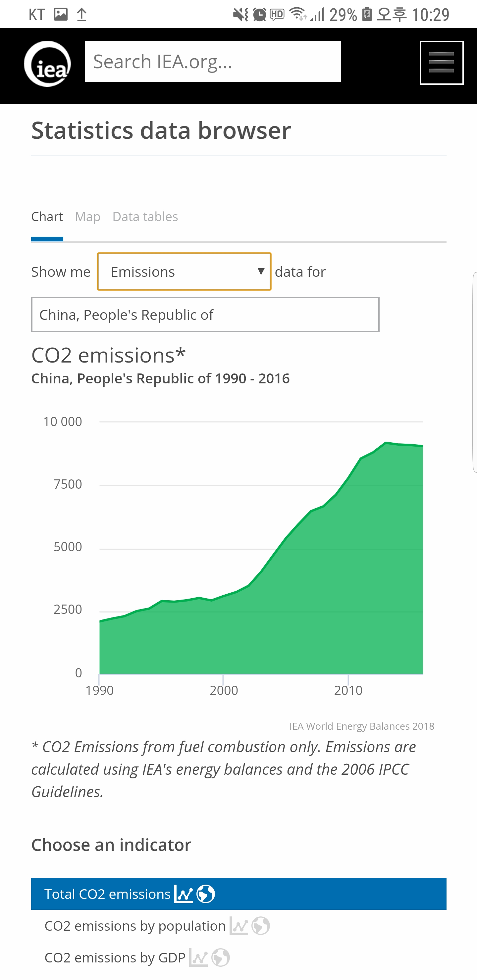
Task: Switch to the Data tables tab
Action: 145,217
